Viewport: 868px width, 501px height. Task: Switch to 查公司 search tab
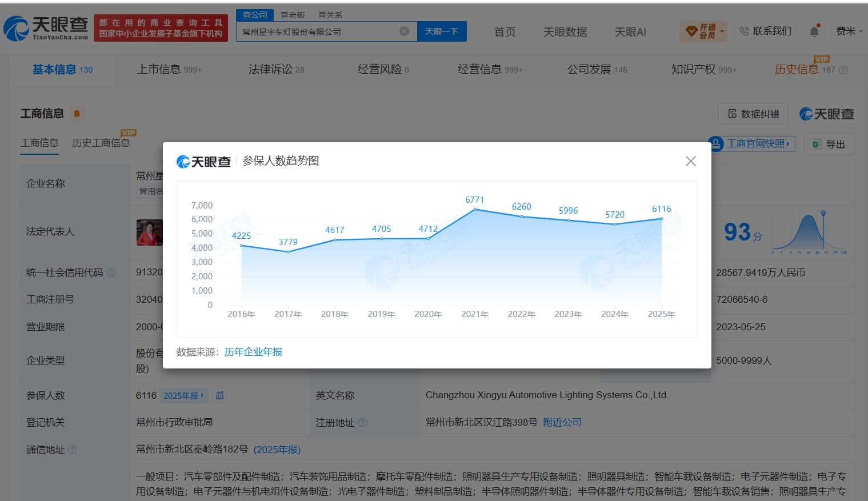tap(255, 15)
